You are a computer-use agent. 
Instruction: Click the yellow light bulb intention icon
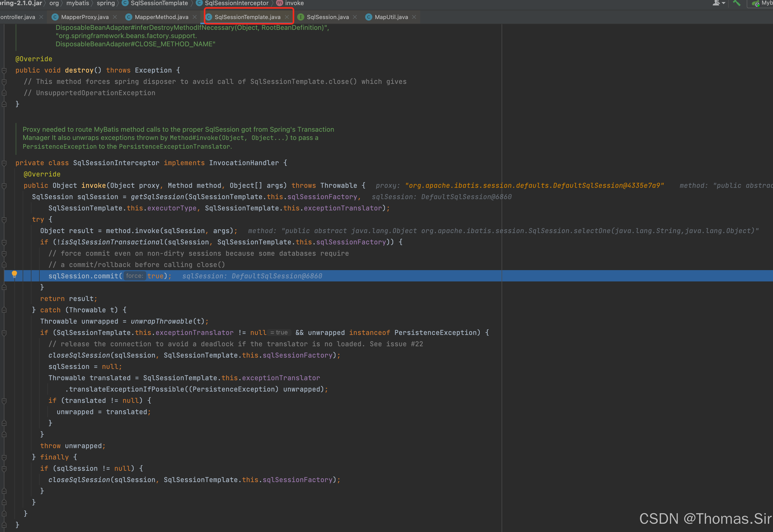14,274
